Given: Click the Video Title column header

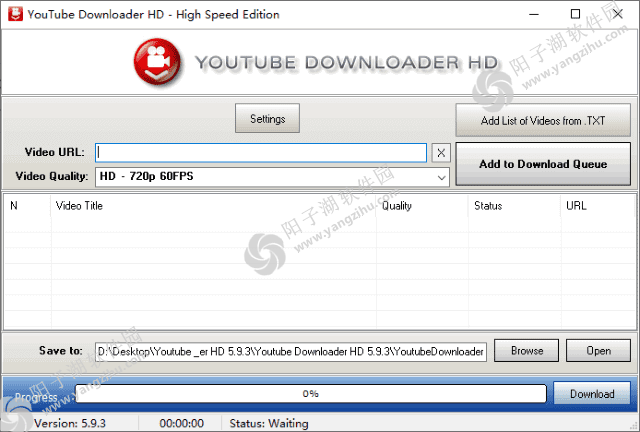Looking at the screenshot, I should [213, 205].
